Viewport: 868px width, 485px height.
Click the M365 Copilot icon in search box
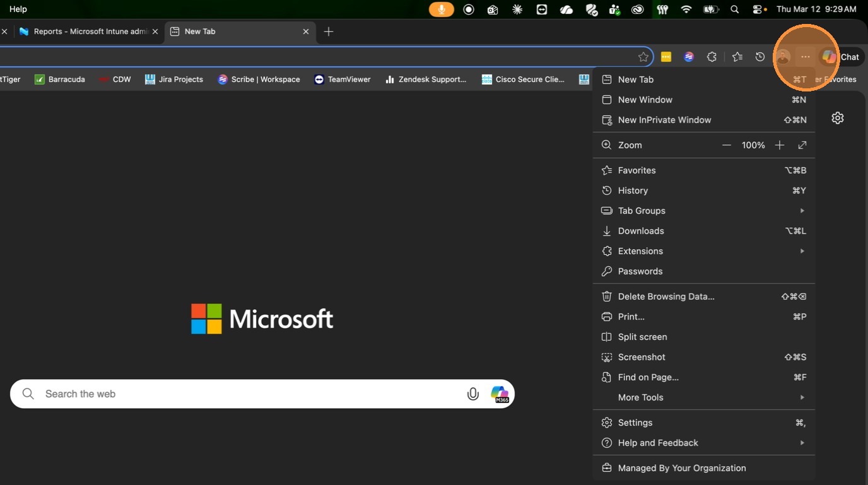tap(500, 394)
